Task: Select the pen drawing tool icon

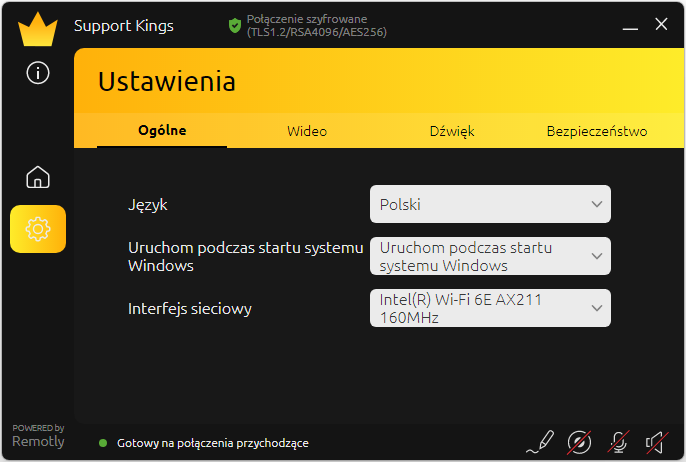Action: pos(540,441)
